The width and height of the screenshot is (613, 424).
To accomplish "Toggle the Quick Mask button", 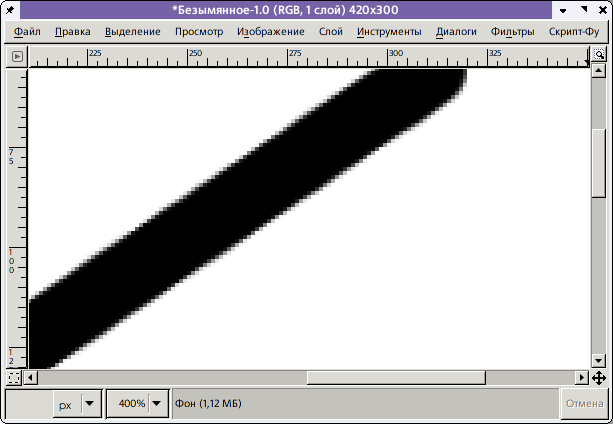I will point(14,377).
